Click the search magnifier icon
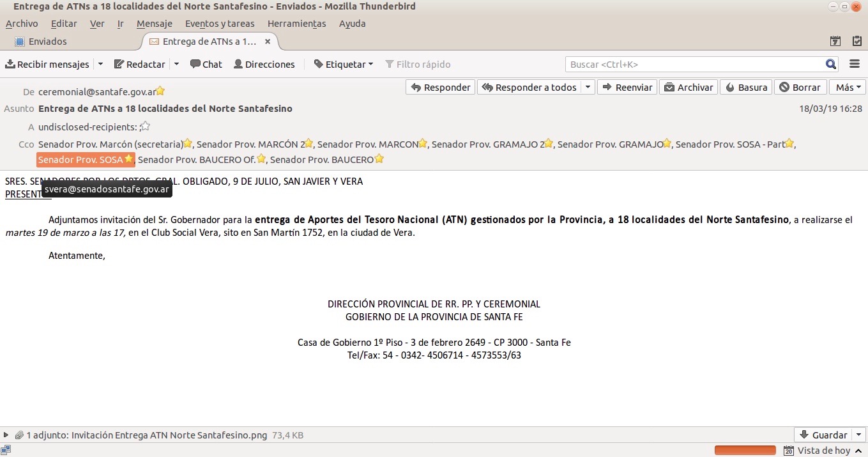The width and height of the screenshot is (868, 457). pos(830,65)
